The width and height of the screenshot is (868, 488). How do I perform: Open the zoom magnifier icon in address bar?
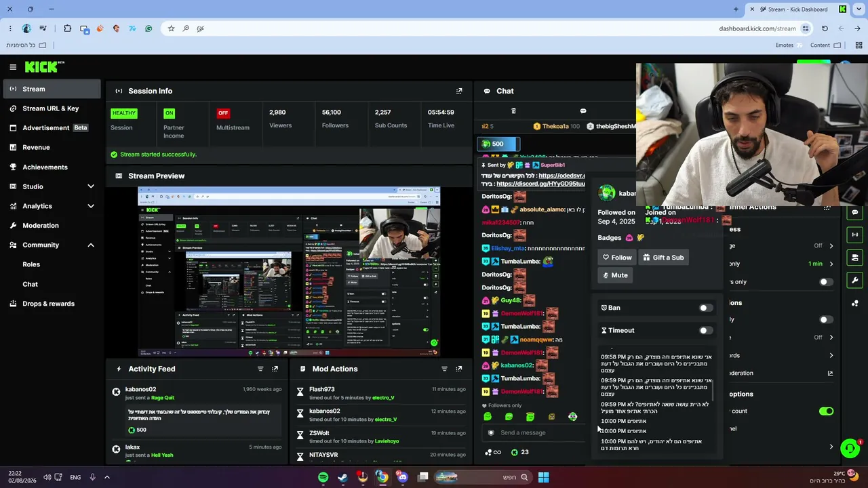coord(185,28)
